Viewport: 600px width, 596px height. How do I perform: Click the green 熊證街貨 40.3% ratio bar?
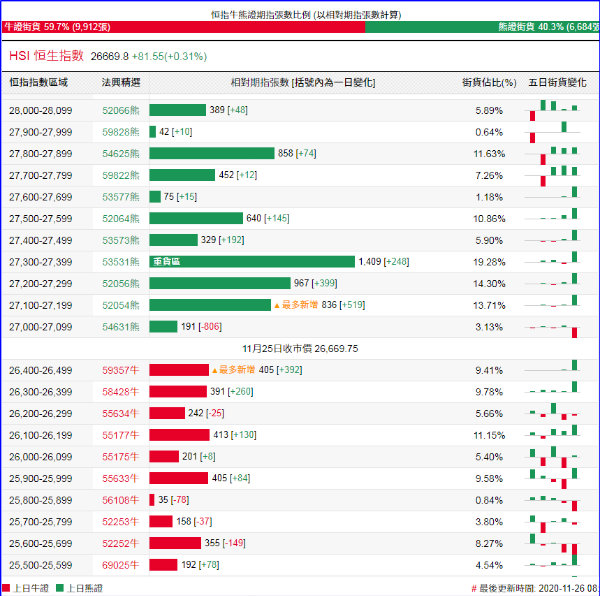482,27
